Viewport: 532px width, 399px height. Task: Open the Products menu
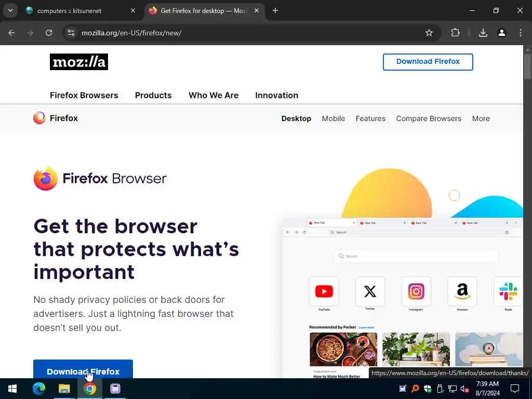(x=153, y=96)
